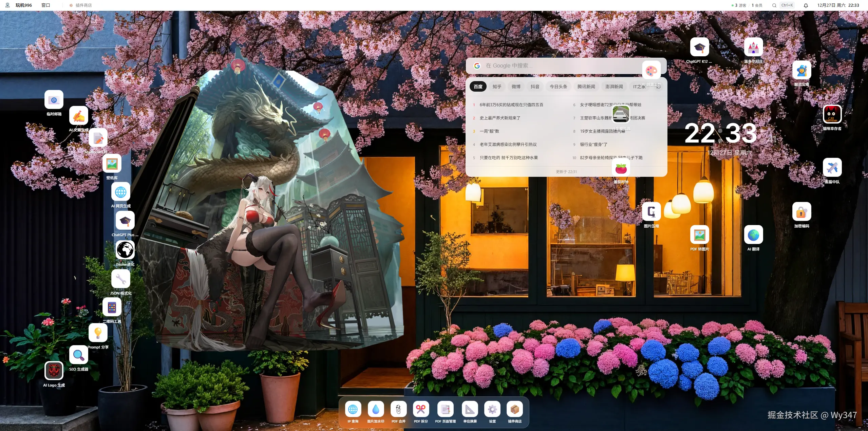
Task: Click the Google logo in search bar
Action: pos(477,66)
